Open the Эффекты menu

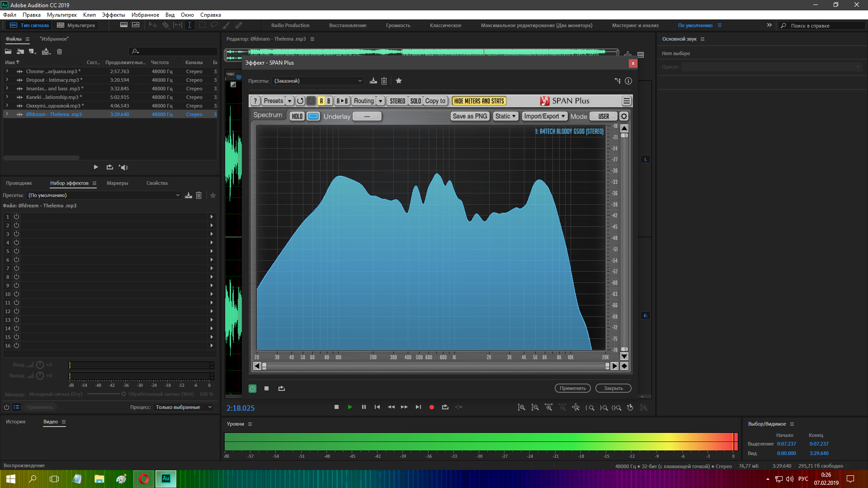(x=113, y=15)
